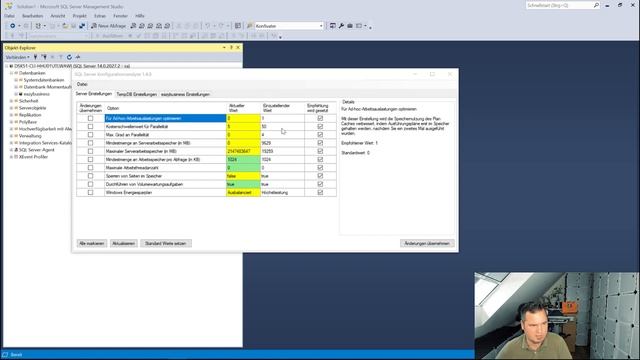Click the toolbox icon in main toolbar
Screen dimensions: 640x360
point(350,26)
